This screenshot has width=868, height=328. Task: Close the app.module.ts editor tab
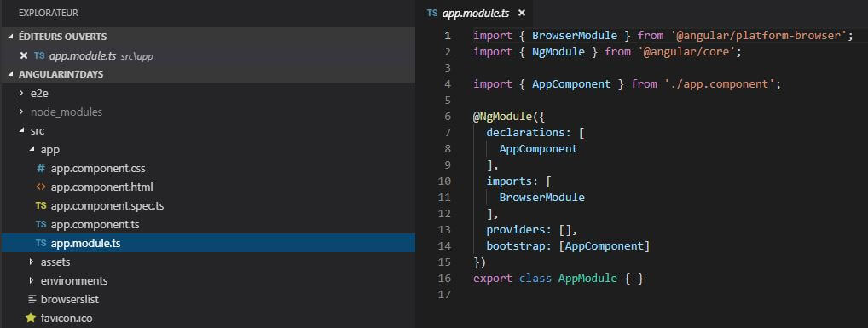(x=522, y=14)
